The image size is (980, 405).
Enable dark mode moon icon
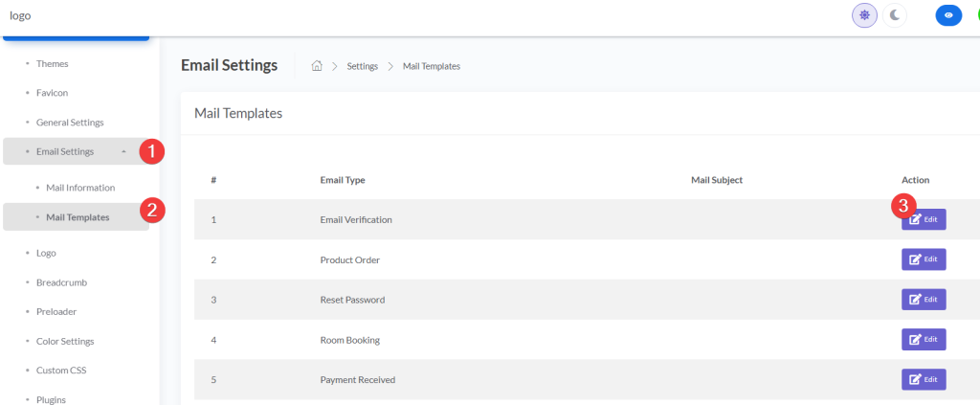[895, 15]
